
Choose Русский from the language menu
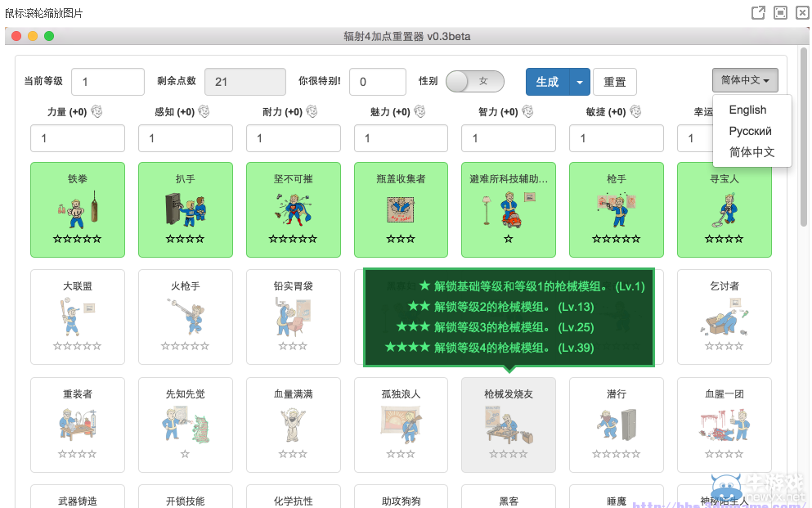[751, 131]
